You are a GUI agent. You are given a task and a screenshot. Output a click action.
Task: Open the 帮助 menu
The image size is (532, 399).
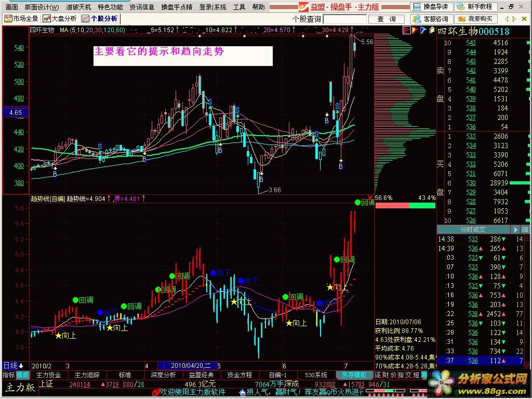coord(259,7)
